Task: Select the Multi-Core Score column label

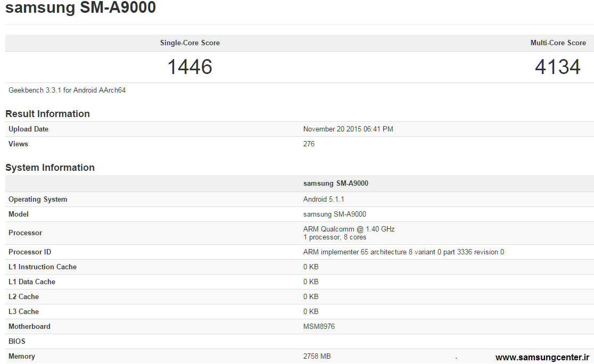Action: (x=558, y=43)
